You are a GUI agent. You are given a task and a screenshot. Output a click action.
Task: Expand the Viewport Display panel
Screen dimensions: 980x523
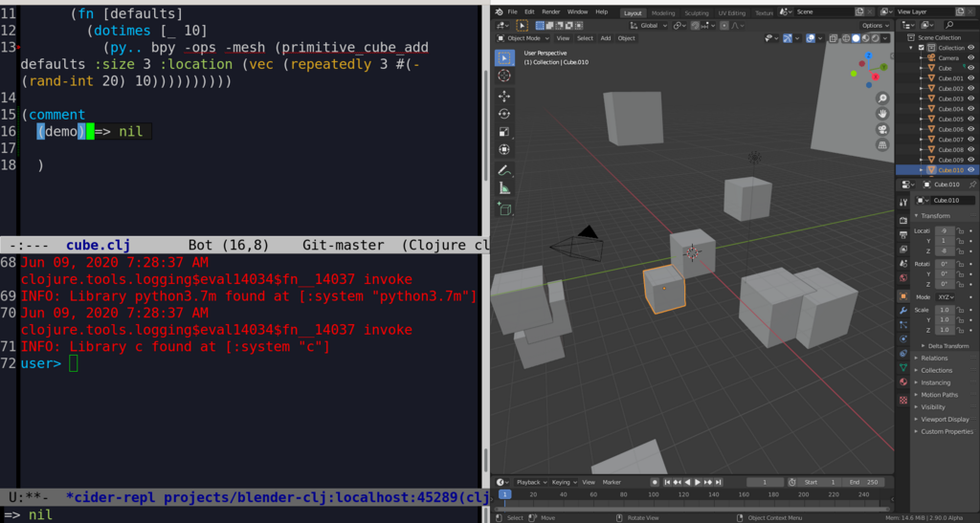pos(945,420)
